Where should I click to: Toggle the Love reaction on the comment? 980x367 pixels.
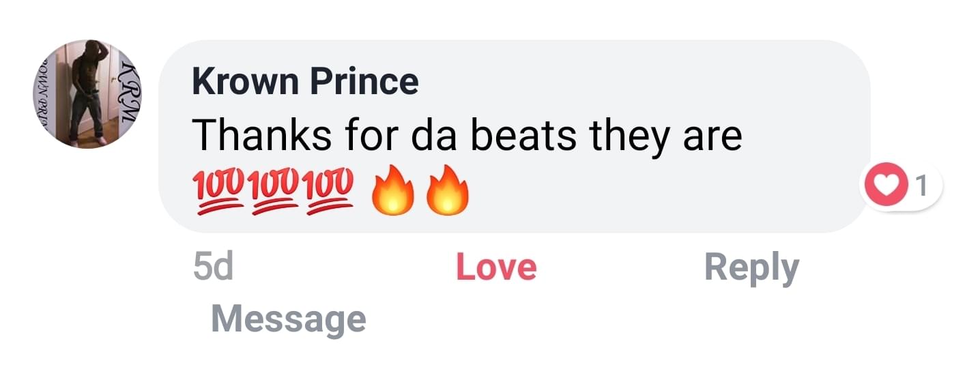coord(496,267)
